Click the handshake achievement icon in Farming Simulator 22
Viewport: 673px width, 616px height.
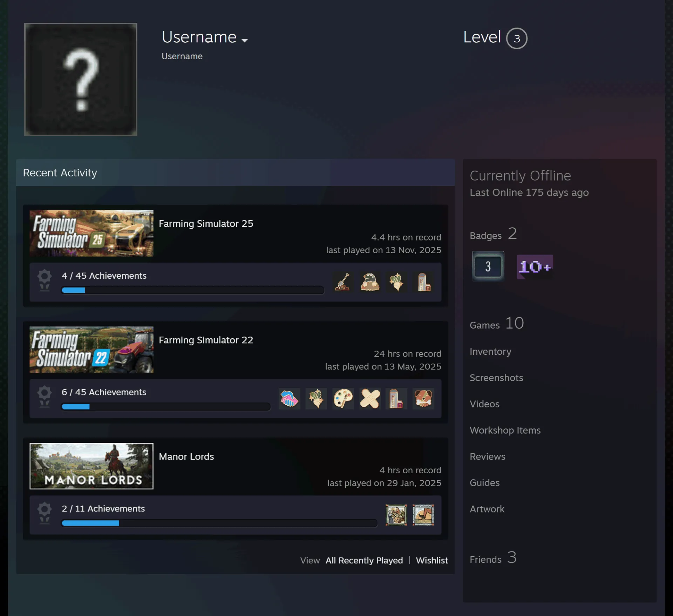pos(289,398)
